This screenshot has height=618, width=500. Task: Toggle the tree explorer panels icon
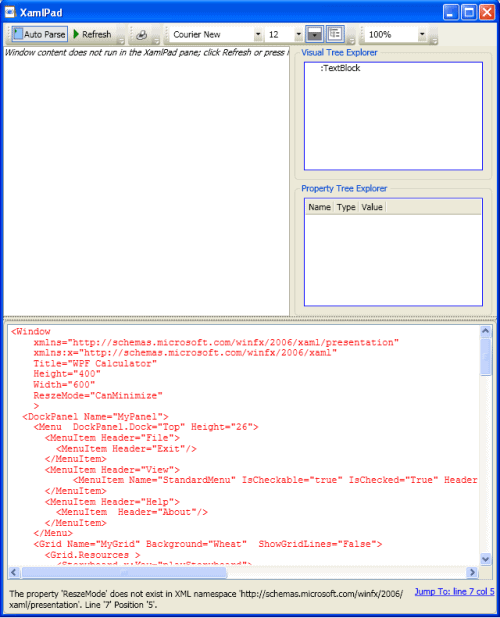pyautogui.click(x=335, y=34)
